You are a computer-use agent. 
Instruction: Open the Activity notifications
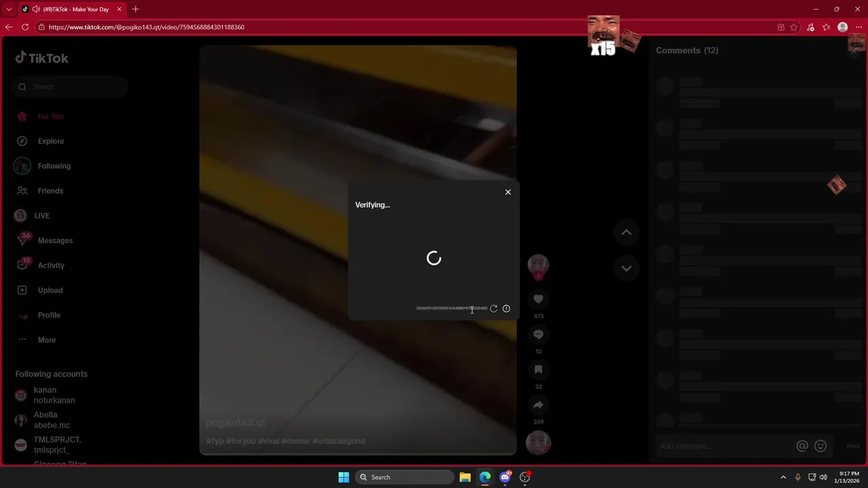coord(51,266)
